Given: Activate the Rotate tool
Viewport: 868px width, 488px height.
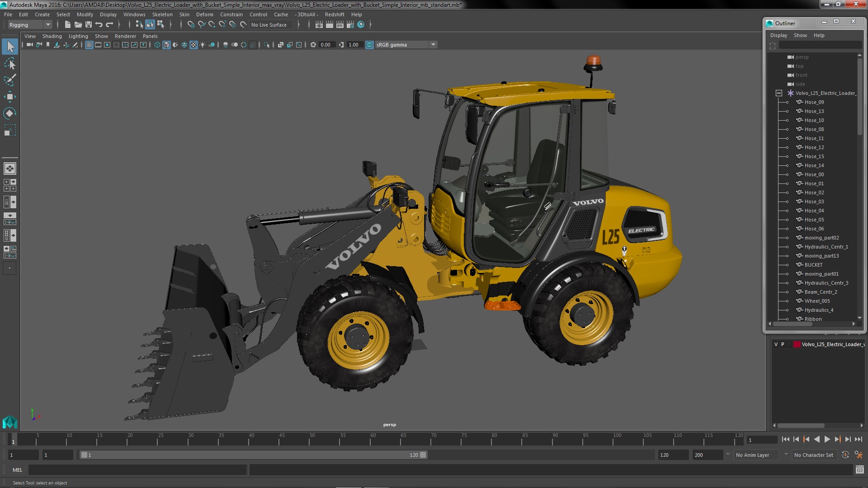Looking at the screenshot, I should click(x=10, y=113).
